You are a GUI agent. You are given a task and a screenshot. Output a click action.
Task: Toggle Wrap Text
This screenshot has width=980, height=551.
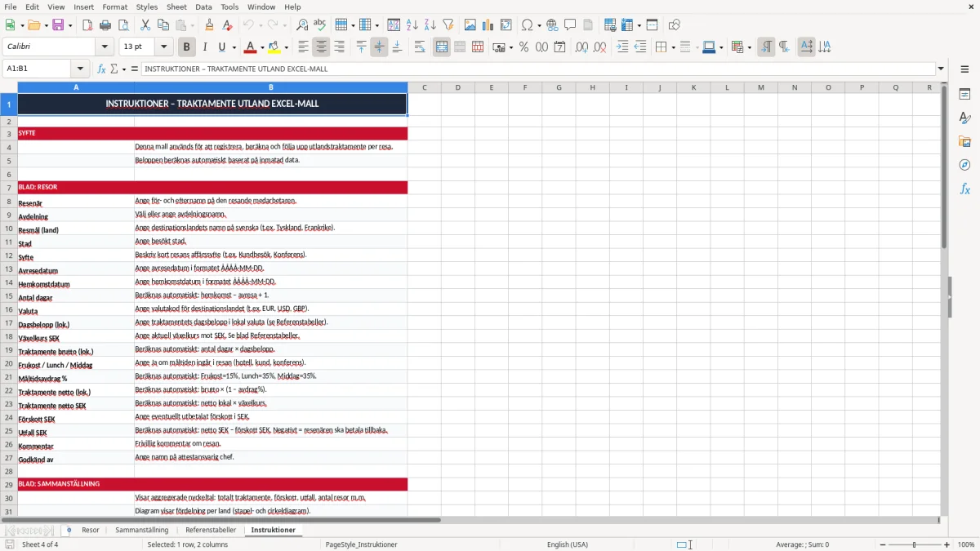pos(420,47)
